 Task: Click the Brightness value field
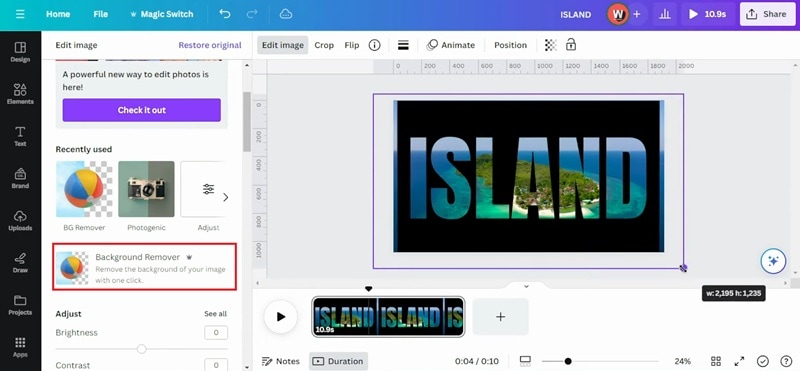[x=216, y=333]
